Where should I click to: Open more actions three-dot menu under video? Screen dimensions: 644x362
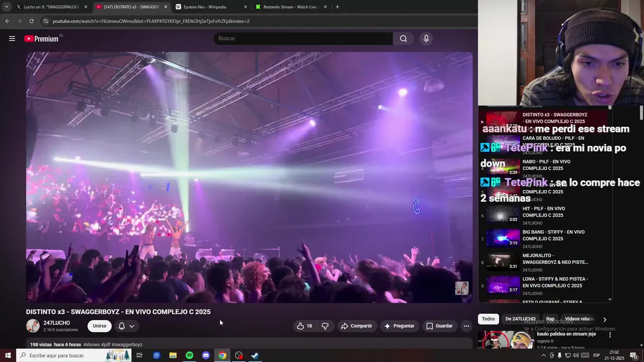(x=466, y=326)
